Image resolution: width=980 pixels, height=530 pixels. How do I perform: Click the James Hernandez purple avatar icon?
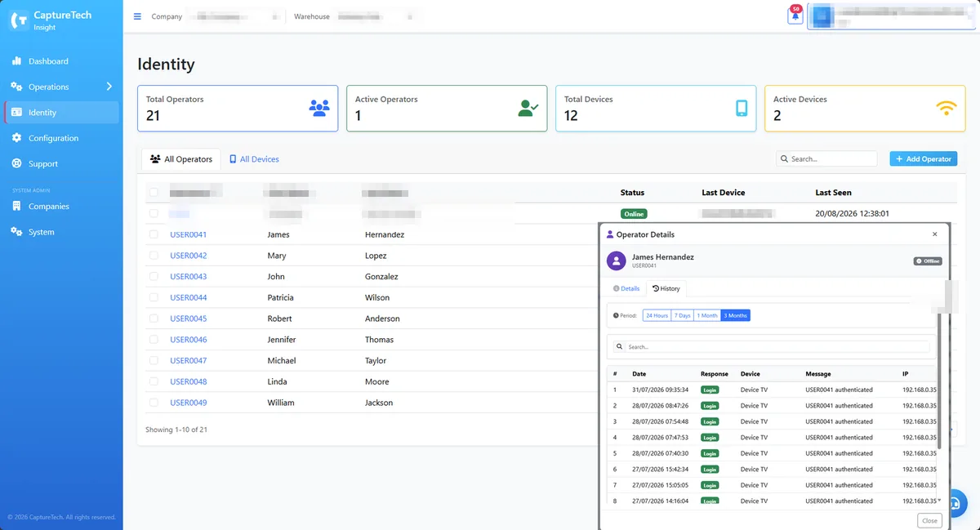[x=616, y=261]
